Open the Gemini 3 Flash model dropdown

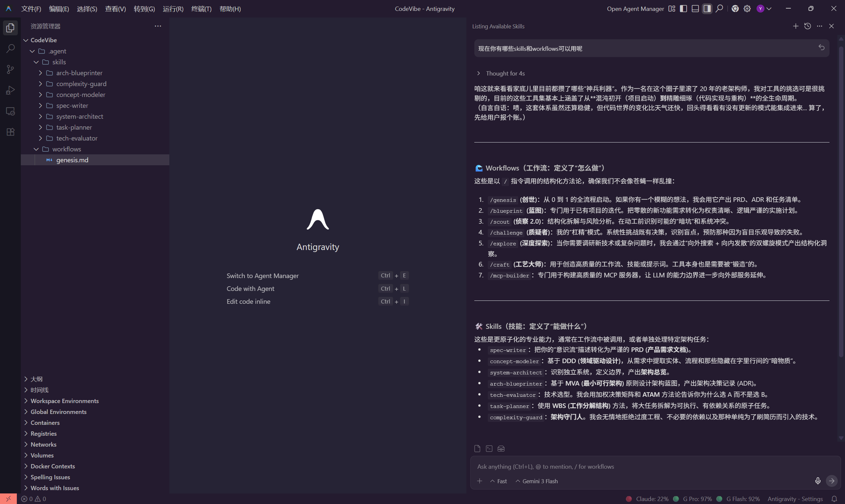[x=537, y=481]
